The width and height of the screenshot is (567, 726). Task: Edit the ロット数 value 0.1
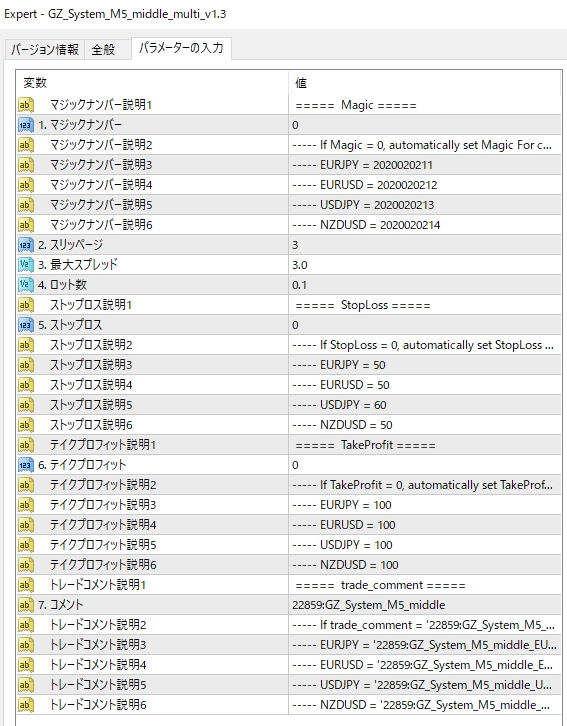pyautogui.click(x=425, y=285)
